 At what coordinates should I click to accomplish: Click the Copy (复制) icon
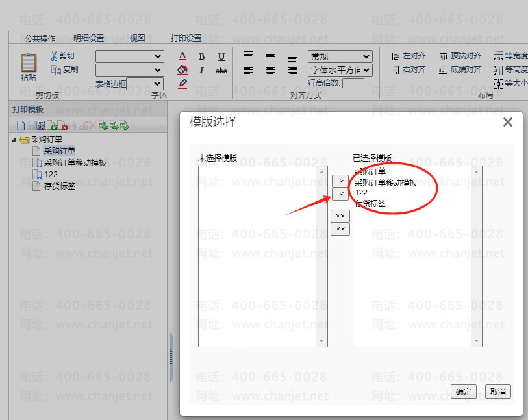(55, 69)
